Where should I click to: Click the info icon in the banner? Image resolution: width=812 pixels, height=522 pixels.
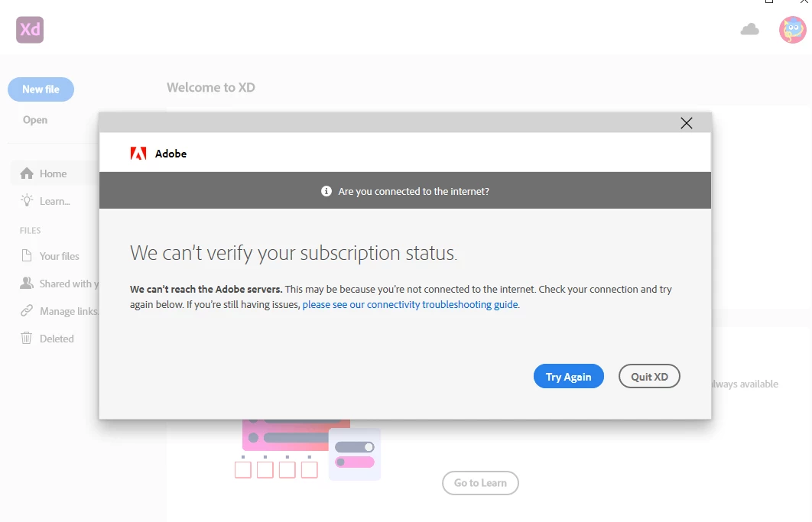tap(326, 191)
